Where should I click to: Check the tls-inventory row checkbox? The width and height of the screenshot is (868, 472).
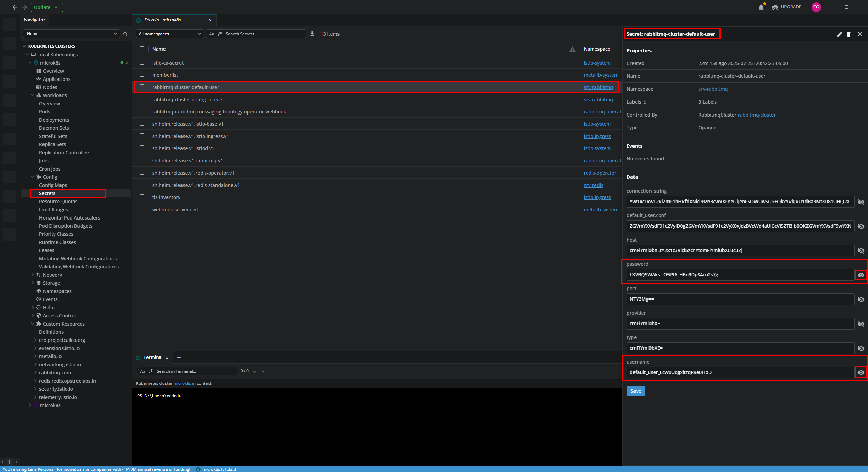[142, 197]
